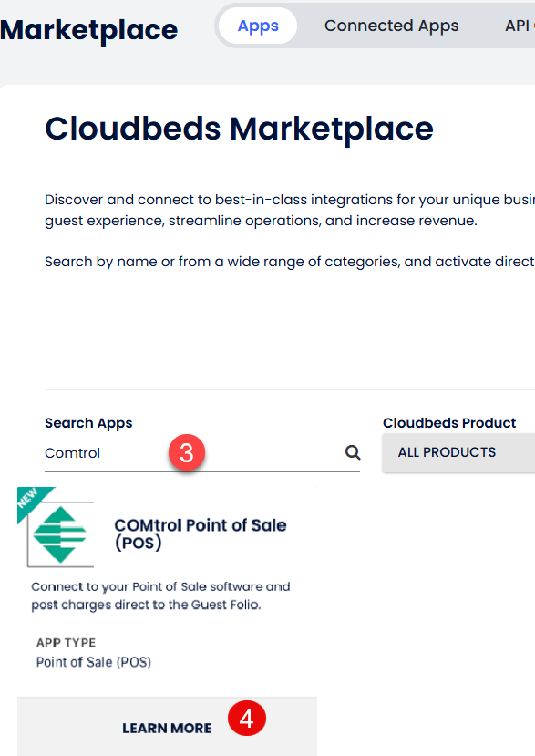Open the COMtrol Point of Sale (POS) title
This screenshot has width=535, height=756.
click(201, 533)
